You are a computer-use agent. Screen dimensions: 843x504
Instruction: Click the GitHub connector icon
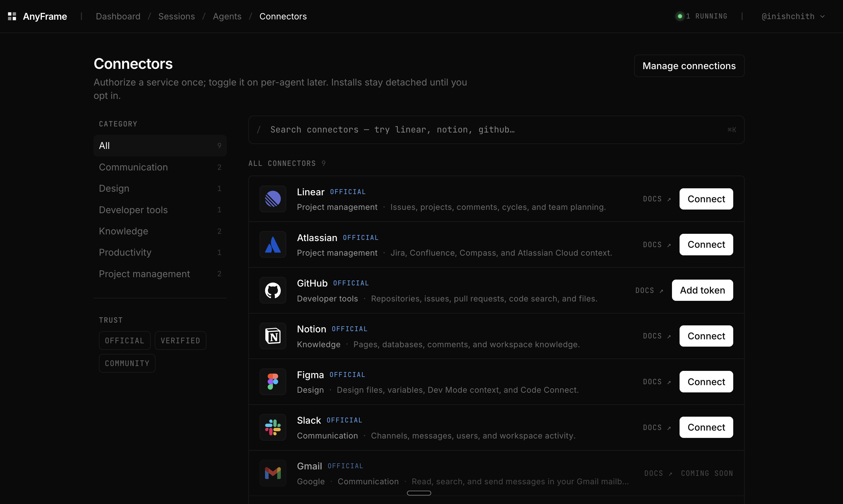click(273, 291)
